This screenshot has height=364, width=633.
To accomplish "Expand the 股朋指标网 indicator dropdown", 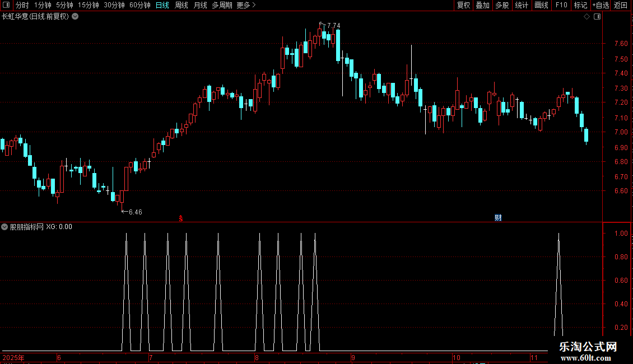I will tap(4, 227).
